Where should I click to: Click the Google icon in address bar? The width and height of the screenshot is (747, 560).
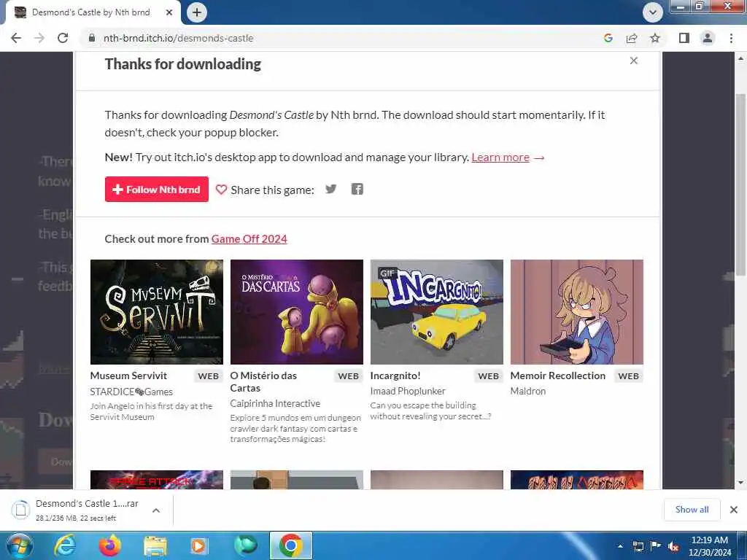point(608,38)
